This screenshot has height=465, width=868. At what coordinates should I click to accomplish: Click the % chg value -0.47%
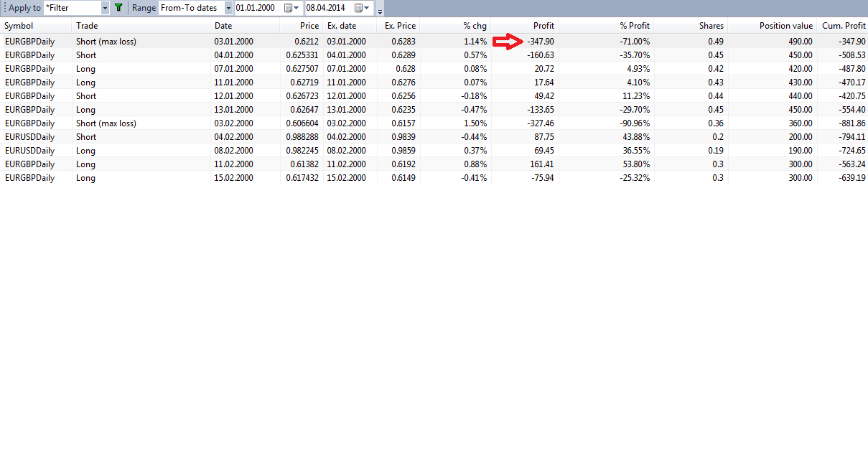coord(474,110)
